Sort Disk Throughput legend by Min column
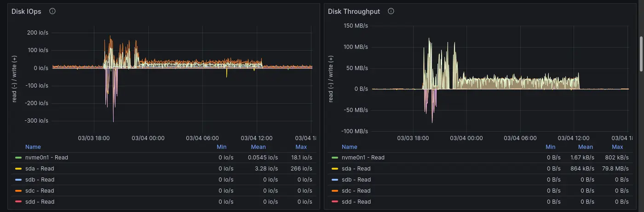The image size is (644, 212). tap(550, 147)
